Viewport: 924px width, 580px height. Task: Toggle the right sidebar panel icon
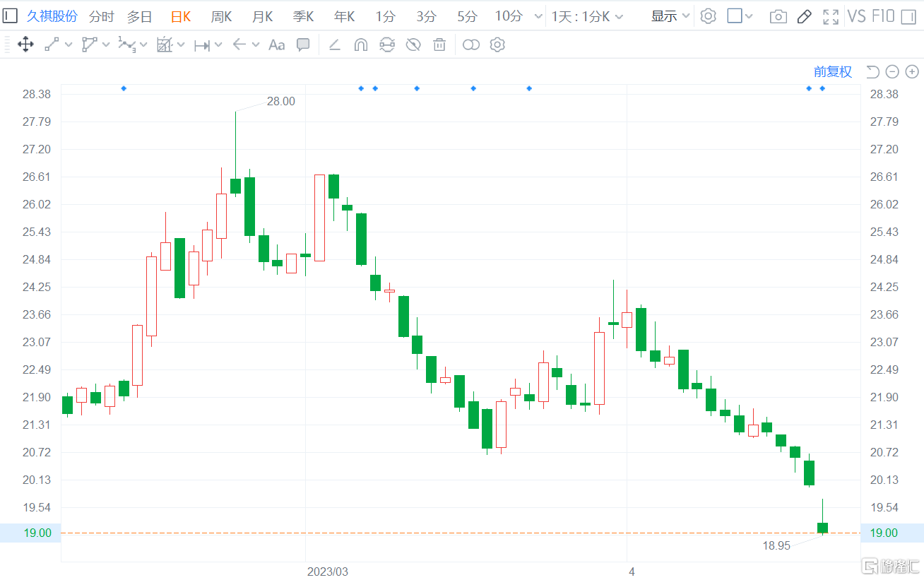coord(908,16)
